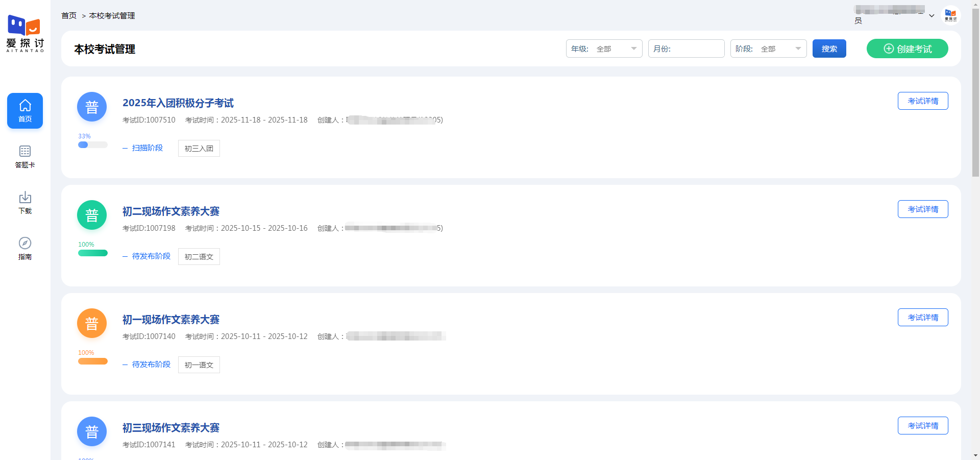The width and height of the screenshot is (980, 460).
Task: Select the 初三入团 subject tag
Action: click(199, 149)
